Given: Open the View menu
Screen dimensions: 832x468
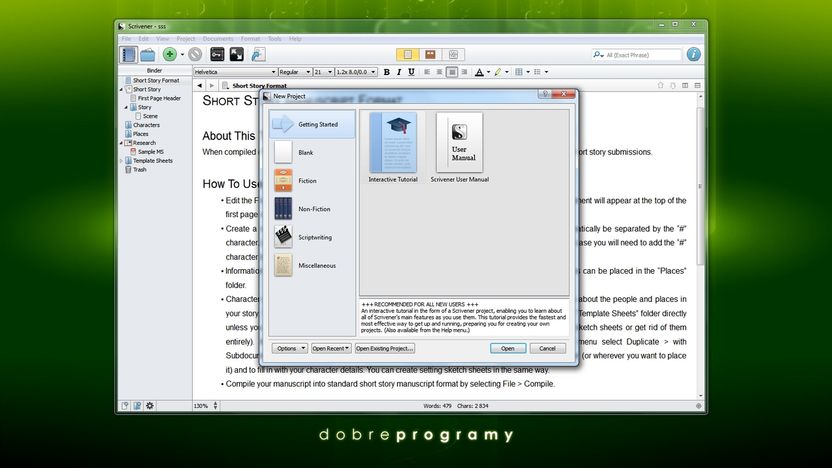Looking at the screenshot, I should coord(162,39).
